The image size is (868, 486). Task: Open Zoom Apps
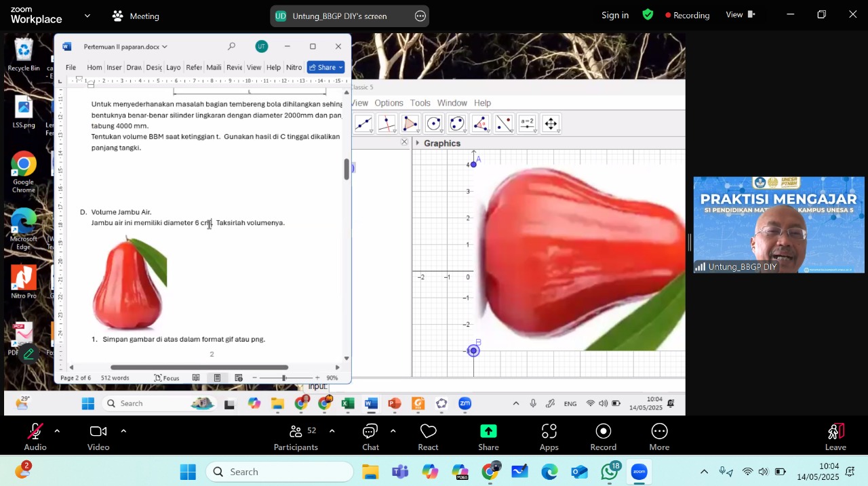(x=549, y=437)
